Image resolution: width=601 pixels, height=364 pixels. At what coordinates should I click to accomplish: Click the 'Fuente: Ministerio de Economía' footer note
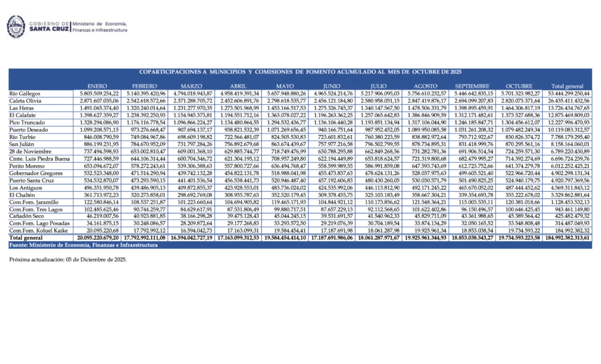click(x=83, y=245)
